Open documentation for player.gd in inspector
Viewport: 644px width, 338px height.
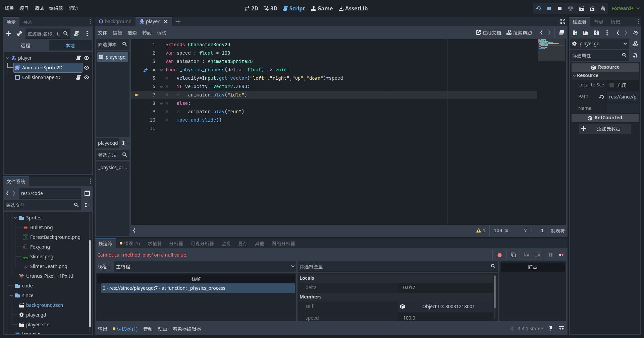[635, 44]
